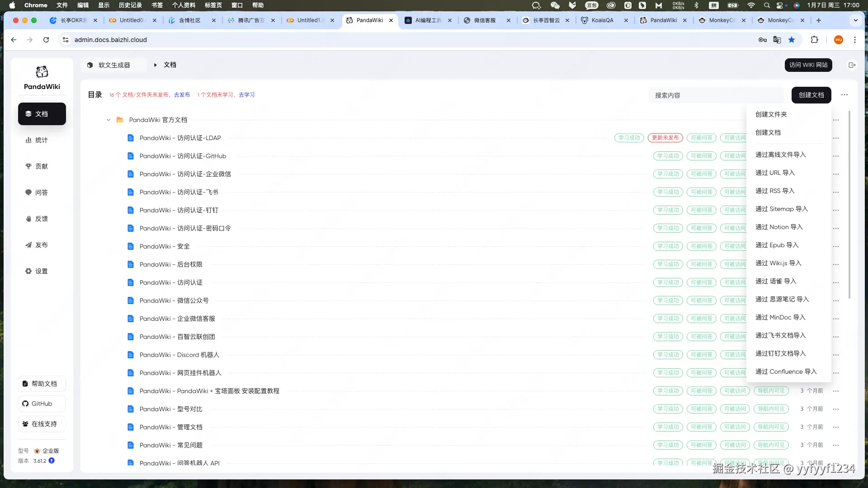Click the file icon for 访问认证-飞书
The width and height of the screenshot is (868, 488).
(131, 192)
